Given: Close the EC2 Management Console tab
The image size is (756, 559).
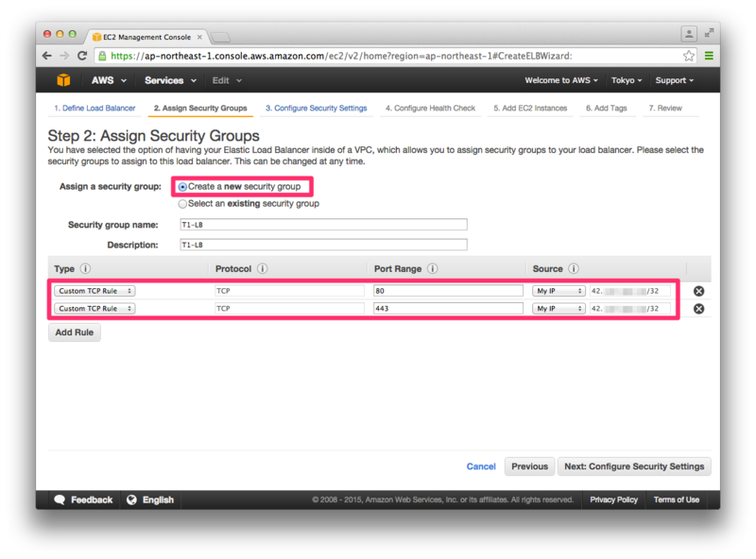Looking at the screenshot, I should point(199,37).
